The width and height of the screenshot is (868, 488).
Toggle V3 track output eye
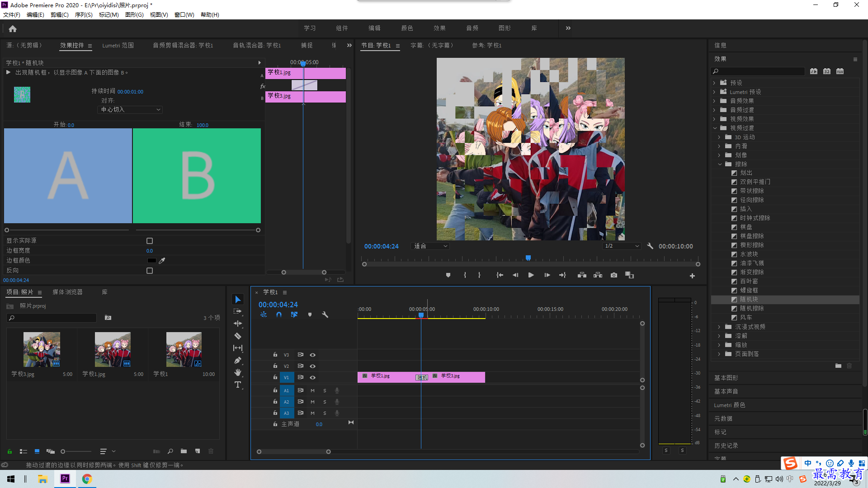click(x=312, y=355)
